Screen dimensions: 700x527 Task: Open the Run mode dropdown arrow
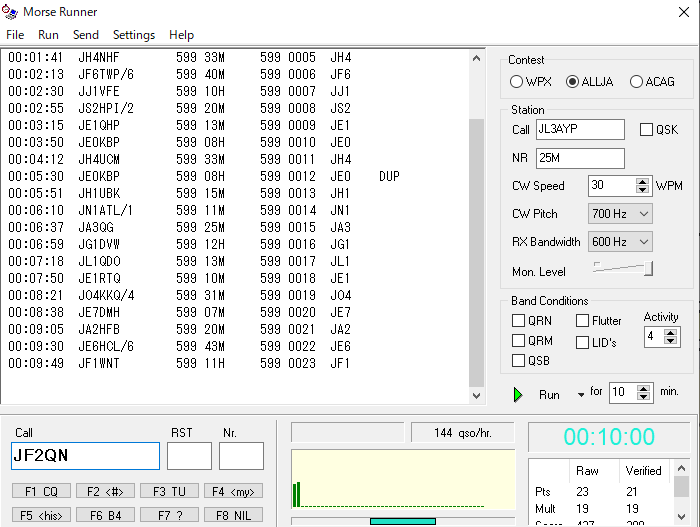pyautogui.click(x=580, y=395)
